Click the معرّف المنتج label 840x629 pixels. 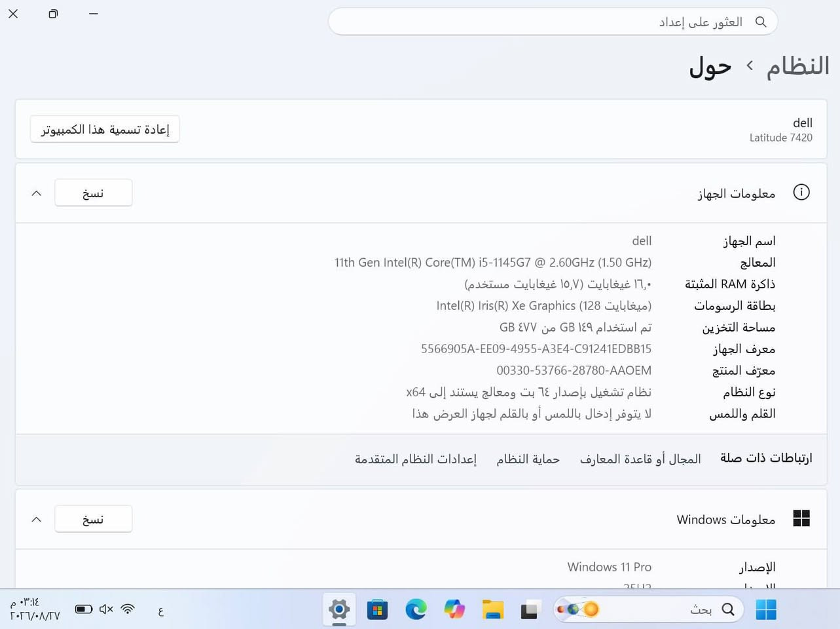pyautogui.click(x=744, y=370)
